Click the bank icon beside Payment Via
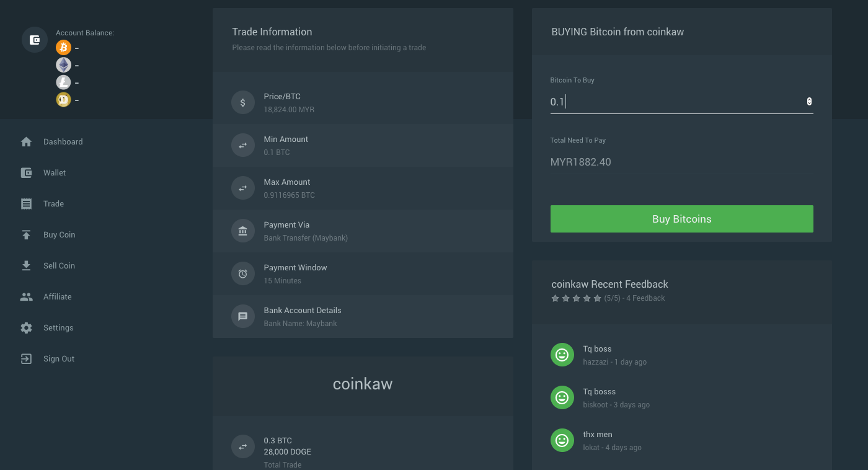This screenshot has width=868, height=470. click(243, 231)
